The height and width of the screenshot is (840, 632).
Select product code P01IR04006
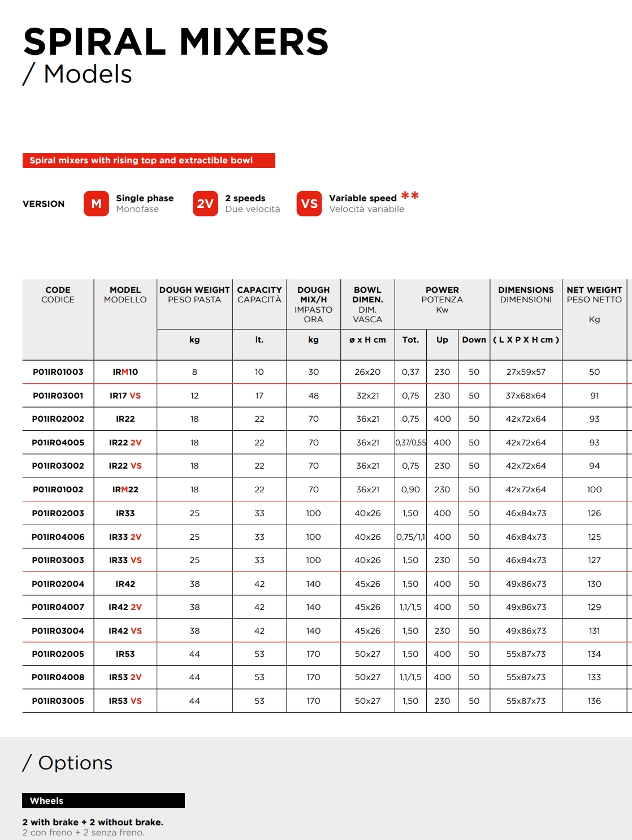coord(58,537)
